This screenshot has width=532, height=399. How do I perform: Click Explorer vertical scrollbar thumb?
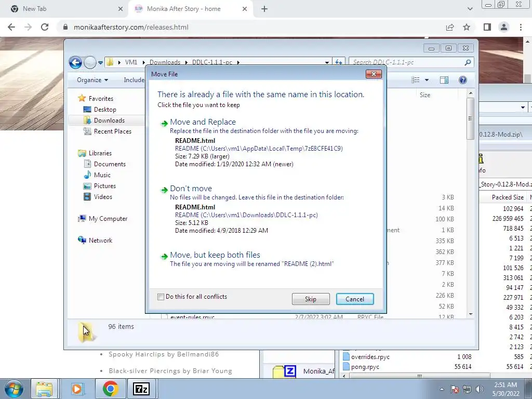click(x=470, y=118)
